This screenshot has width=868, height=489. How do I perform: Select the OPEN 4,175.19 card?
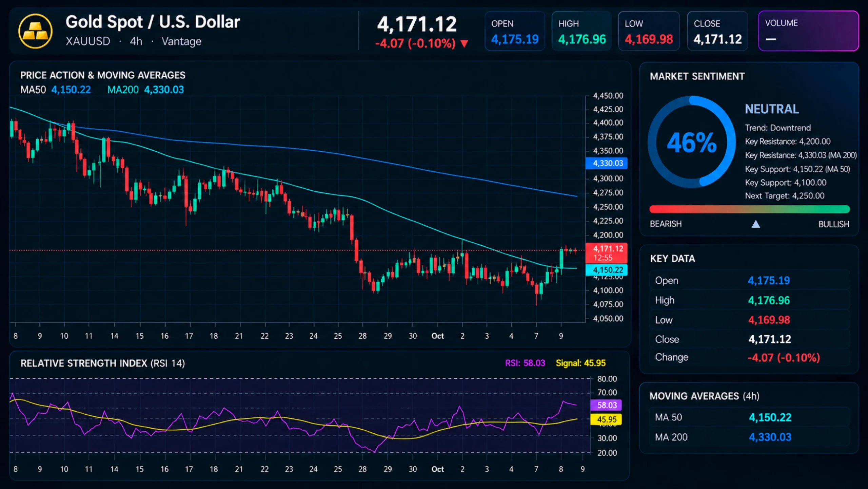click(515, 31)
